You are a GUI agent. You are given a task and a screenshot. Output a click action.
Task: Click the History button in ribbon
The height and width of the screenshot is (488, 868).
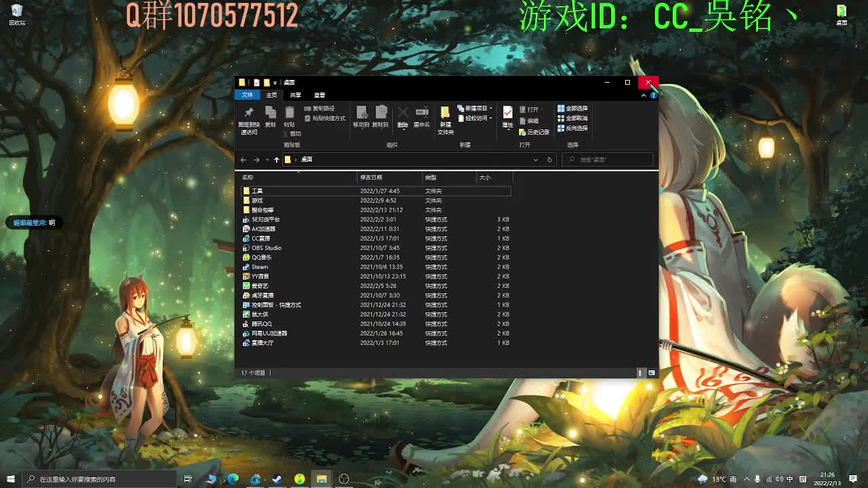click(534, 132)
